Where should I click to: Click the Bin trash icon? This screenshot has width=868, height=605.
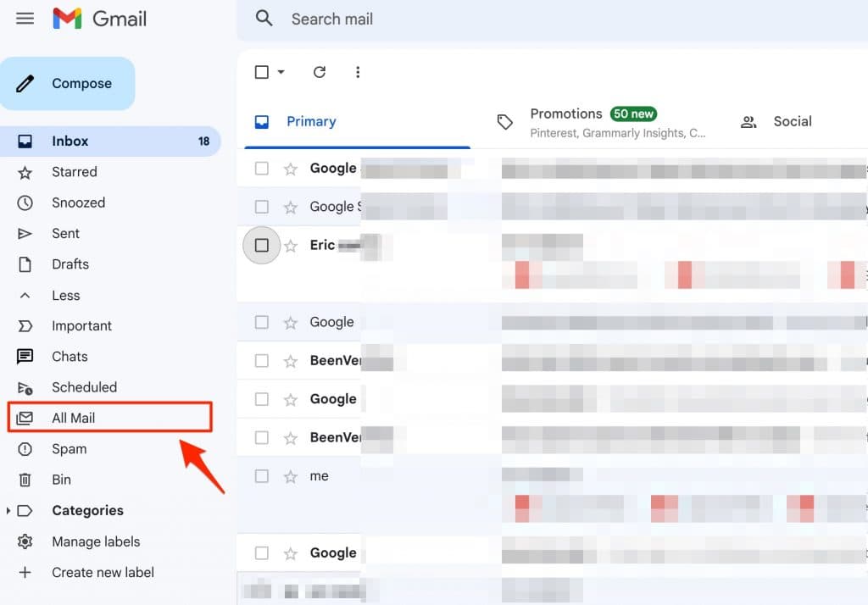pyautogui.click(x=25, y=480)
